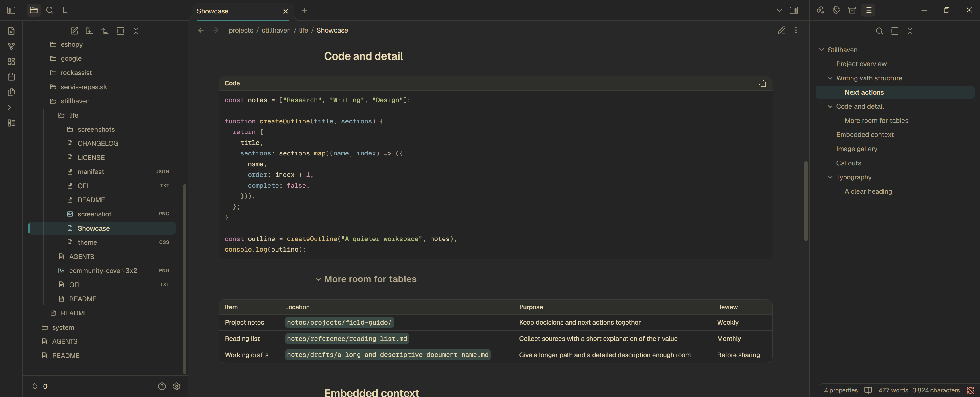Click the editor vertical scrollbar thumb
This screenshot has height=397, width=980.
[806, 201]
